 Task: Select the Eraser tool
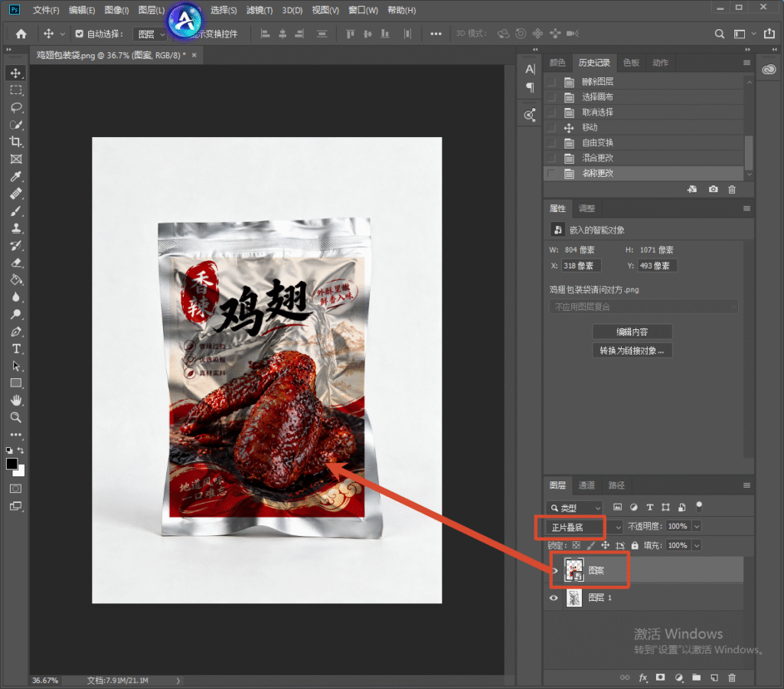click(16, 263)
